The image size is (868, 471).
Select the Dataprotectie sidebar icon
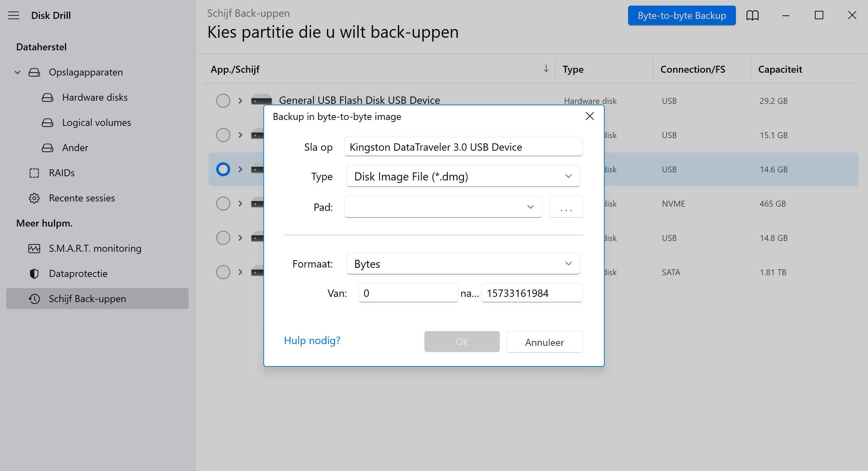33,273
